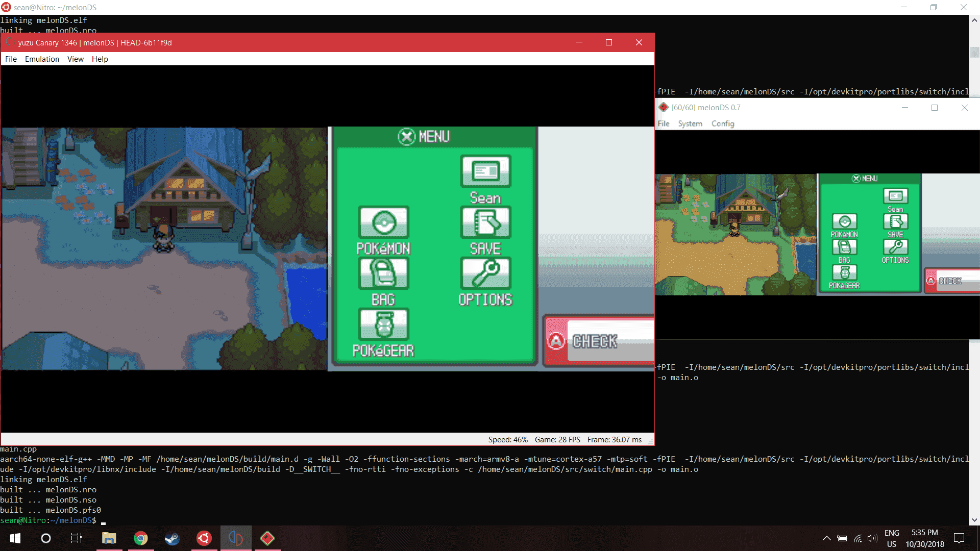Tap the POKéMON icon in melonDS 0.7 window

(845, 221)
